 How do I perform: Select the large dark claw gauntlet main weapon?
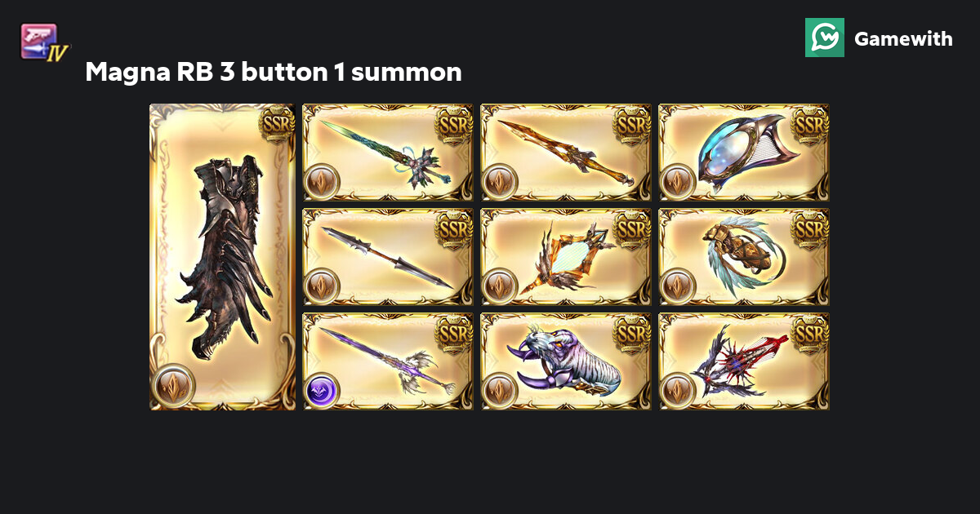pyautogui.click(x=222, y=256)
